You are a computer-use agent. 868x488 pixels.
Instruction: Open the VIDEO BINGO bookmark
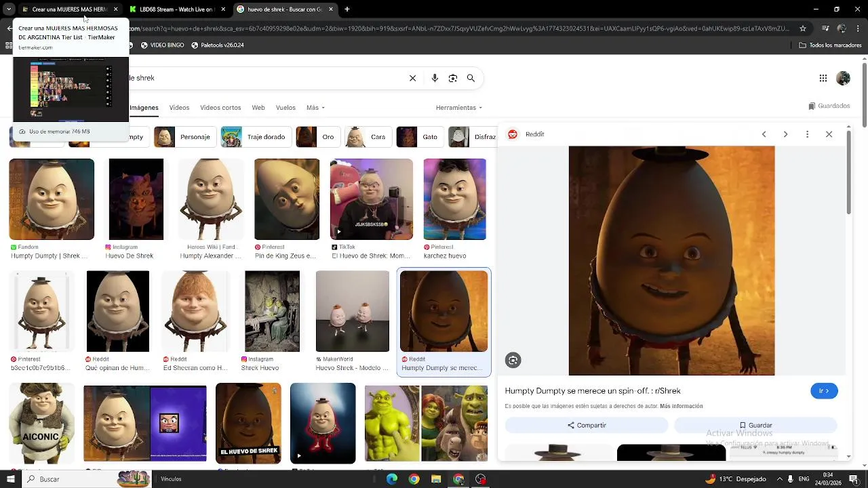click(162, 45)
